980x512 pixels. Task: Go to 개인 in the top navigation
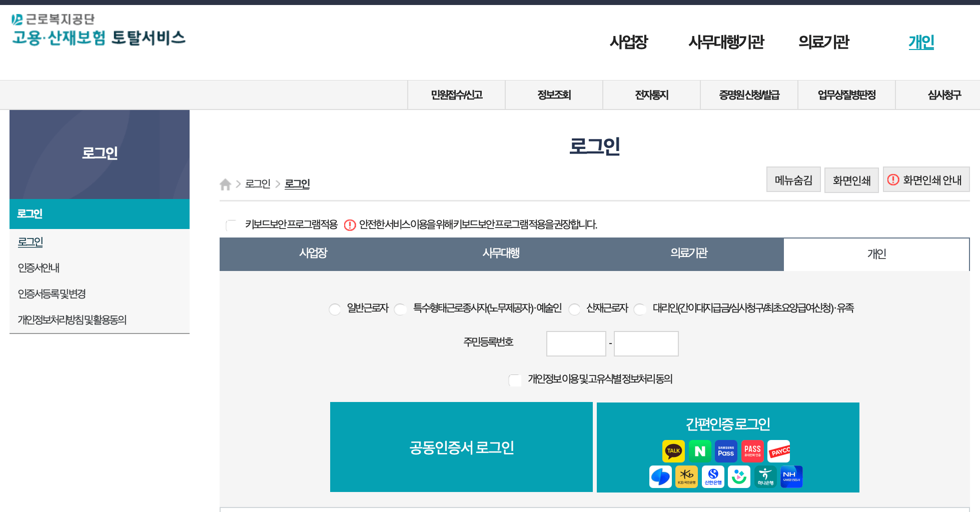921,42
